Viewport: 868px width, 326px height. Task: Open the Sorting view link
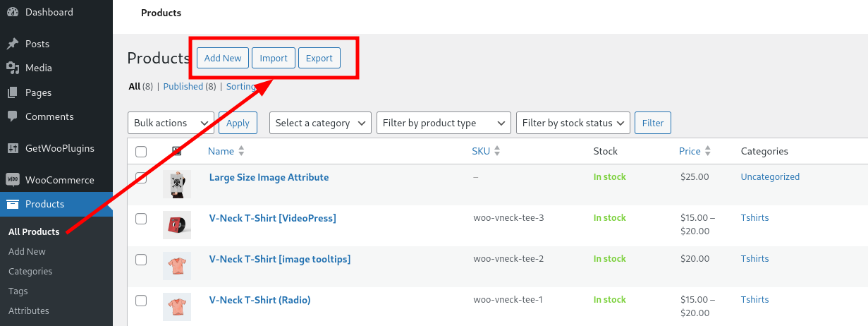[x=241, y=87]
